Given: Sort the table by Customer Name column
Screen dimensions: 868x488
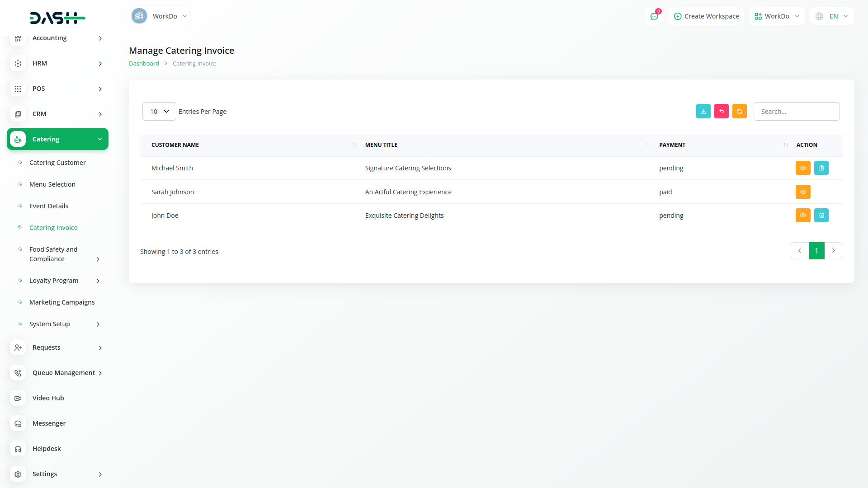Looking at the screenshot, I should [175, 145].
